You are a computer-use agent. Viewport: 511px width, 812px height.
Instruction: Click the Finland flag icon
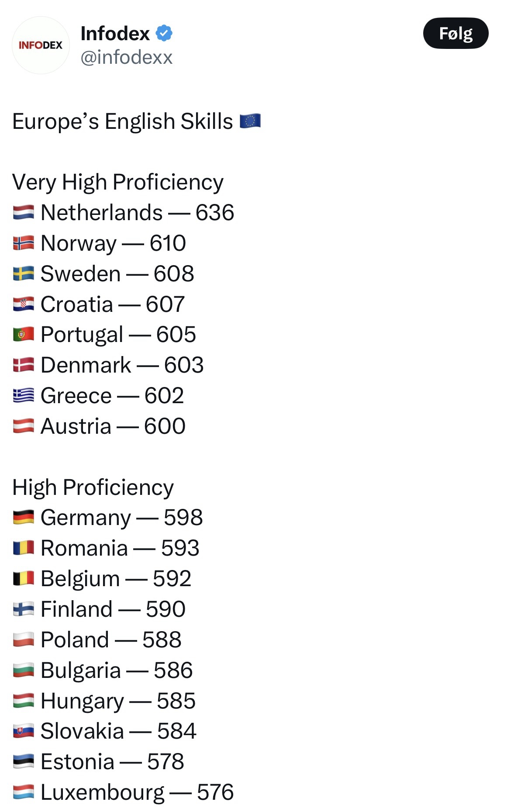(x=24, y=609)
